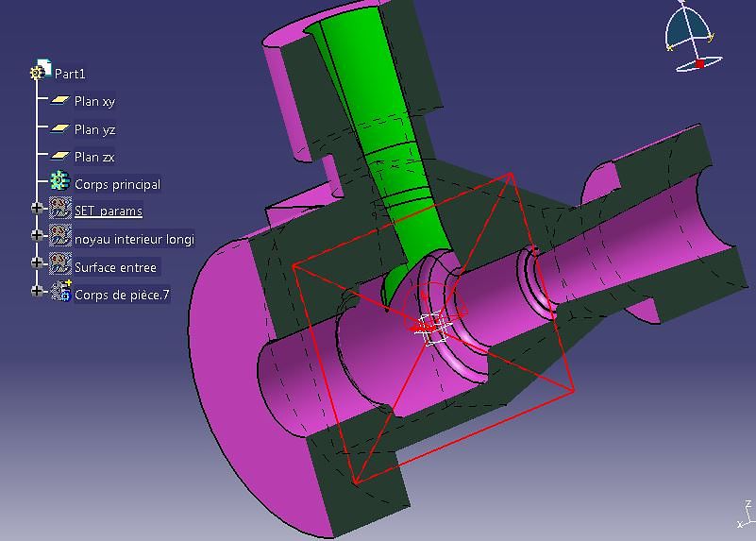Click the Corps principal gear icon
Viewport: 756px width, 541px height.
[x=60, y=182]
